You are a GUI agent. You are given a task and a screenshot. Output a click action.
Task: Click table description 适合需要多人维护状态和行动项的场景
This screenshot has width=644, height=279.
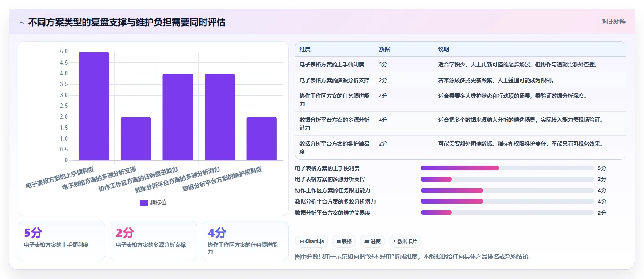pyautogui.click(x=513, y=96)
